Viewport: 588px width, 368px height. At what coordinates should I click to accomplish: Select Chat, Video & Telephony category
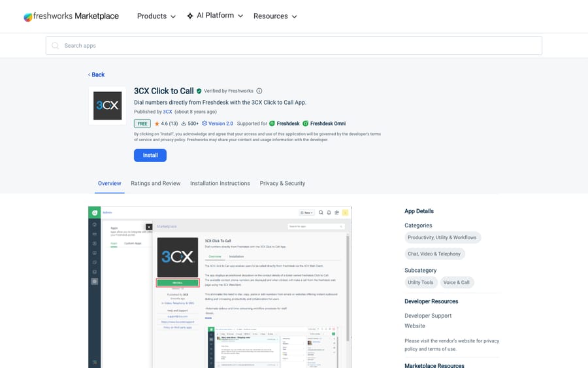pos(434,254)
